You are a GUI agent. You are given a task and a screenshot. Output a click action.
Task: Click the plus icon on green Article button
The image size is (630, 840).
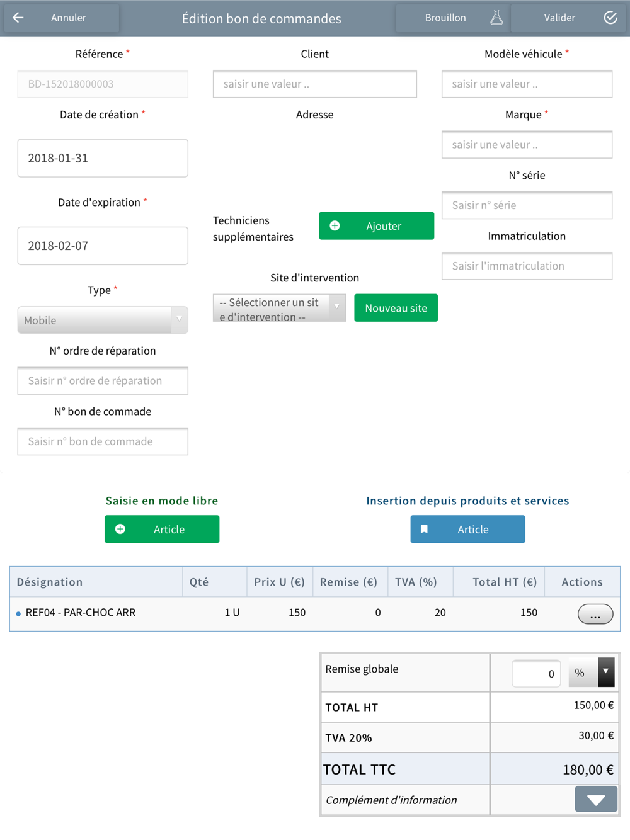[x=120, y=530]
